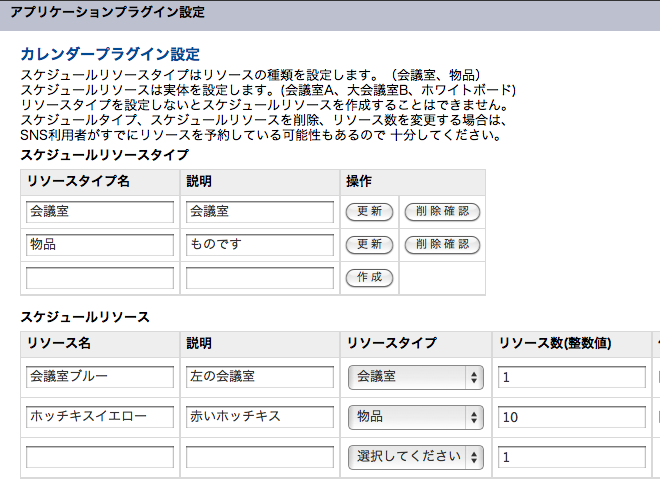Screen dimensions: 660x488
Task: Edit description field 左の会議室
Action: 260,377
